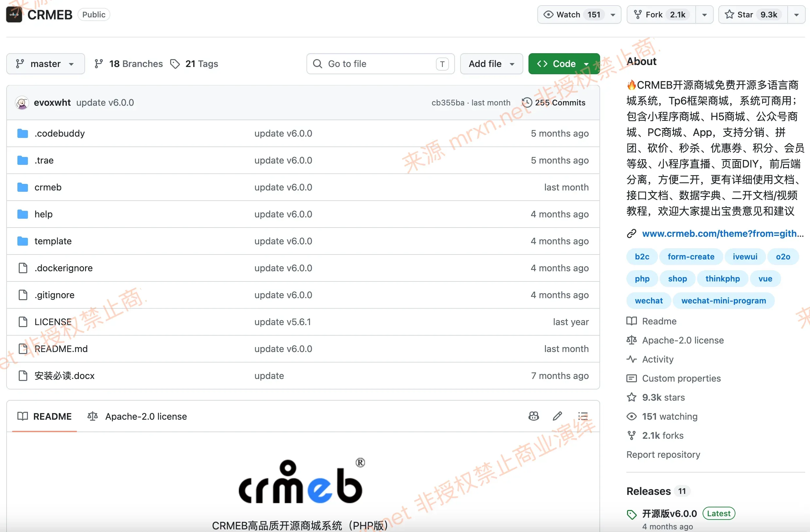810x532 pixels.
Task: Click the link chain icon beside website URL
Action: [x=632, y=233]
